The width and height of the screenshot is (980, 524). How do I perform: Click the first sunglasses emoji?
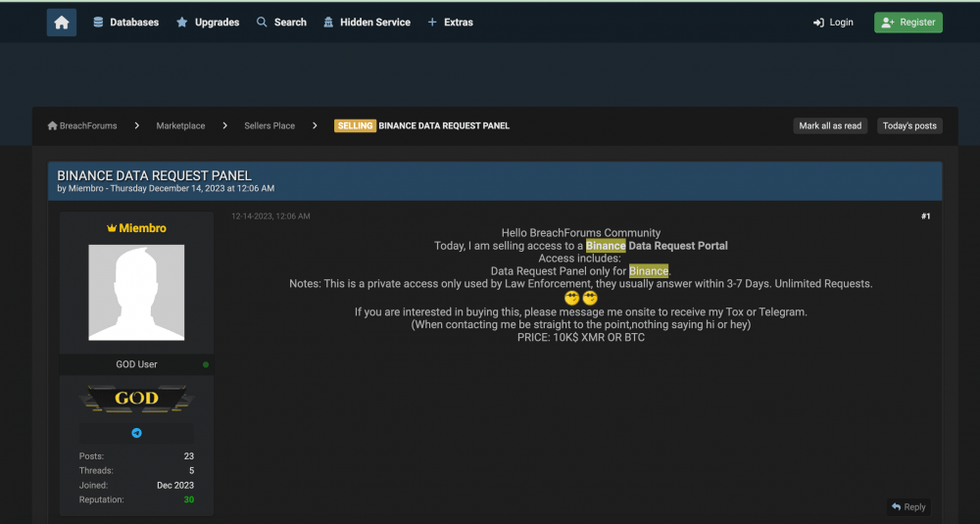click(x=572, y=298)
